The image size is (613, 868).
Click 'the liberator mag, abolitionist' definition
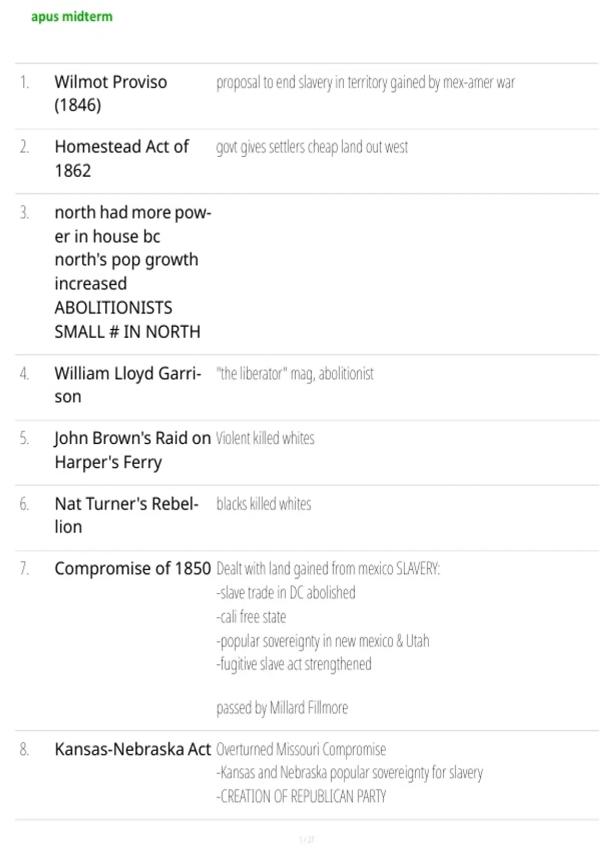[x=295, y=374]
